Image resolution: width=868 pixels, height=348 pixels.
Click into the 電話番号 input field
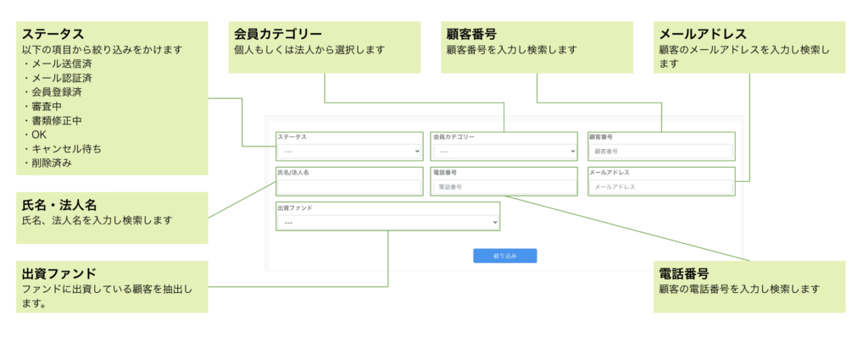click(504, 186)
